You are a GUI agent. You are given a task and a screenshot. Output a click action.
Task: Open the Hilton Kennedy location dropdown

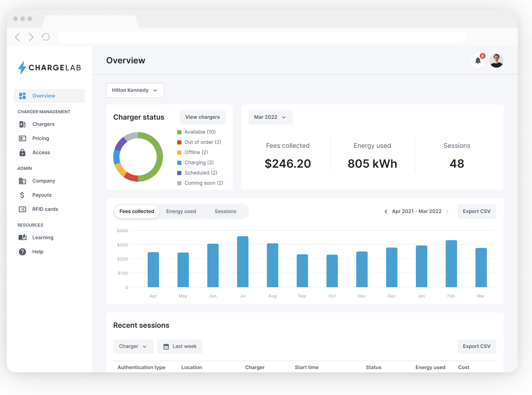(x=135, y=90)
